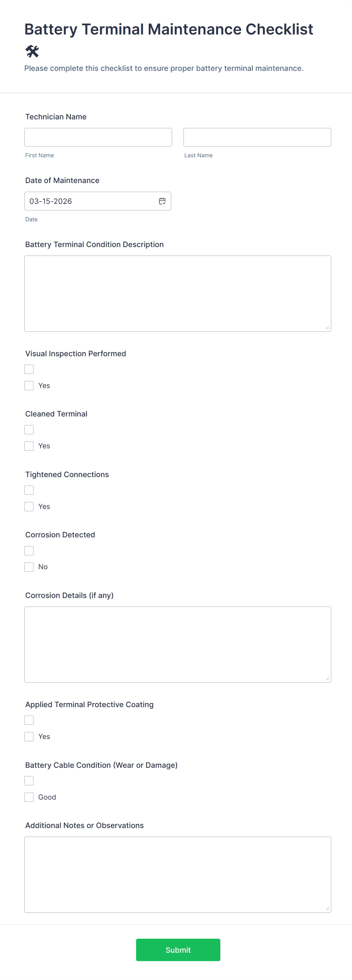Viewport: 352px width, 980px height.
Task: Click the Additional Notes or Observations box
Action: coord(178,874)
